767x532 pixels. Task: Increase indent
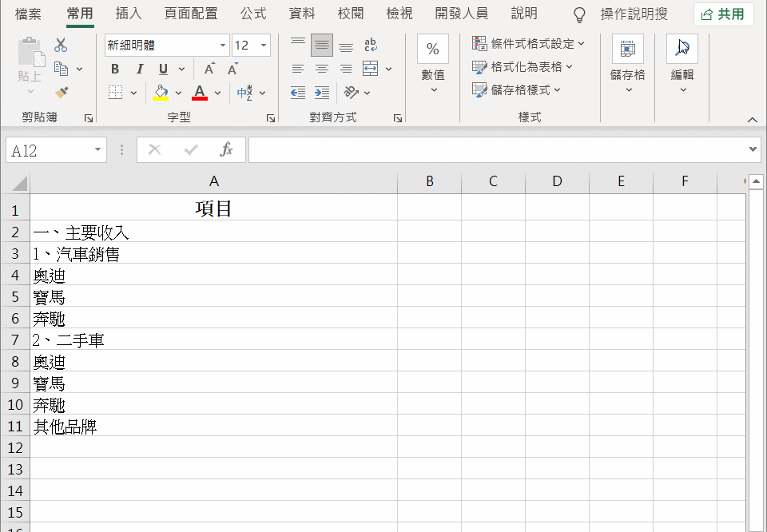pos(322,93)
